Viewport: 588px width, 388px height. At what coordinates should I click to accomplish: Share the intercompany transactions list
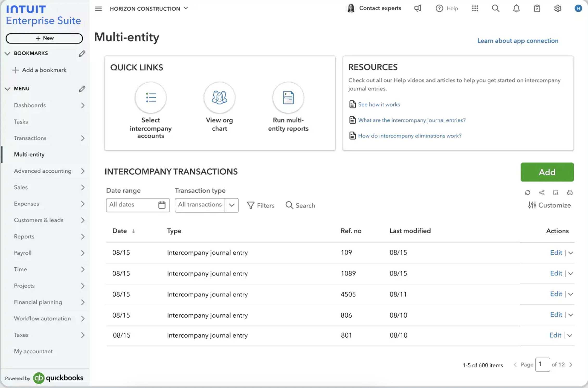[542, 192]
